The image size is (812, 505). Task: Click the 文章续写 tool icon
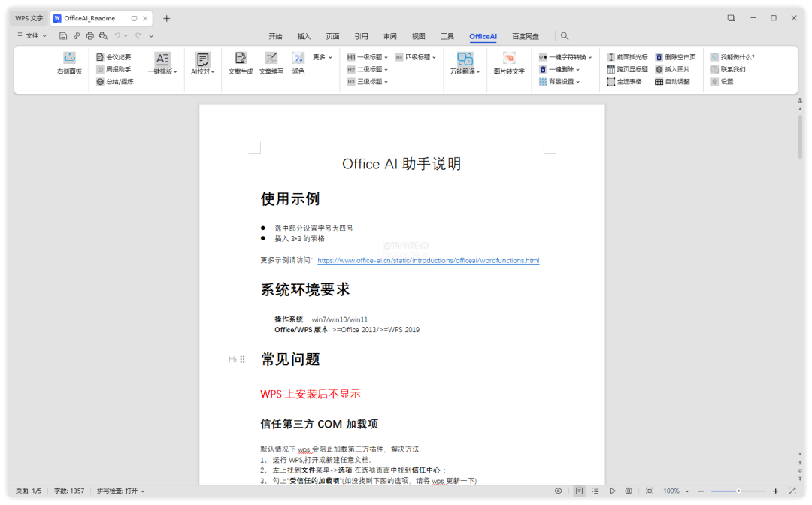pos(271,58)
